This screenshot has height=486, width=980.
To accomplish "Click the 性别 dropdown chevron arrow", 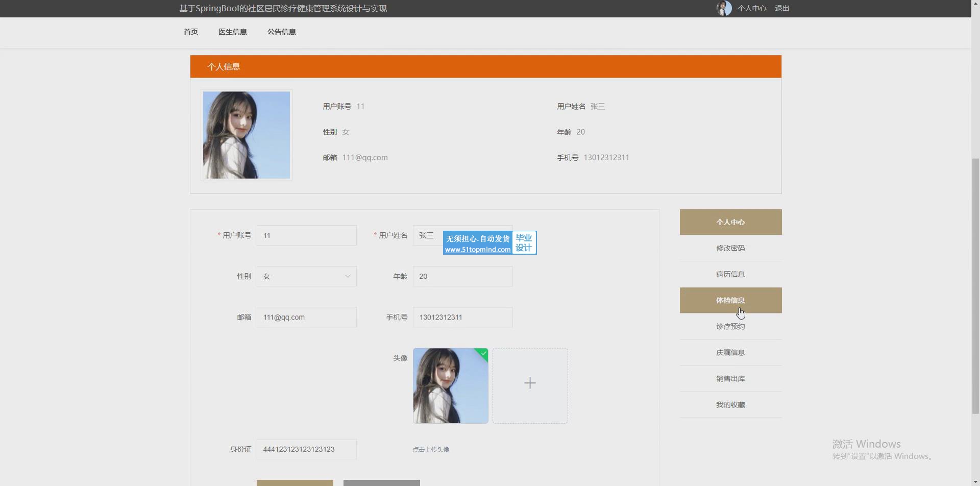I will pos(348,276).
